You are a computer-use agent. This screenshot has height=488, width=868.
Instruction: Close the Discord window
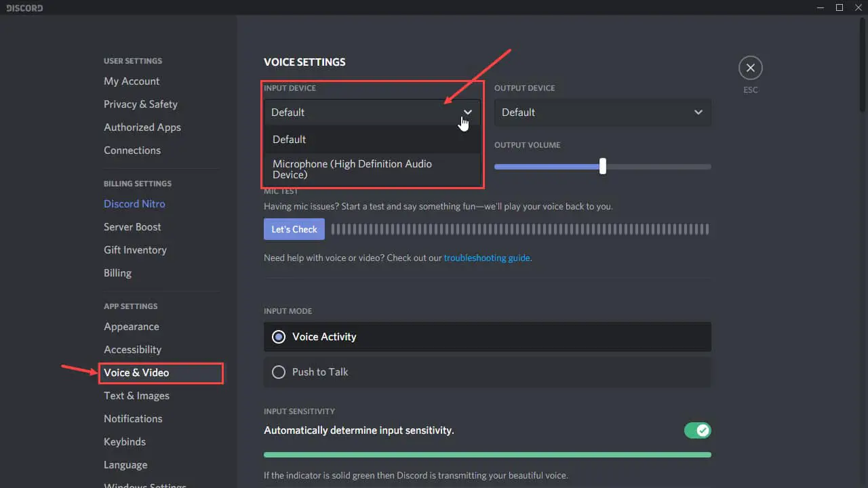tap(858, 7)
